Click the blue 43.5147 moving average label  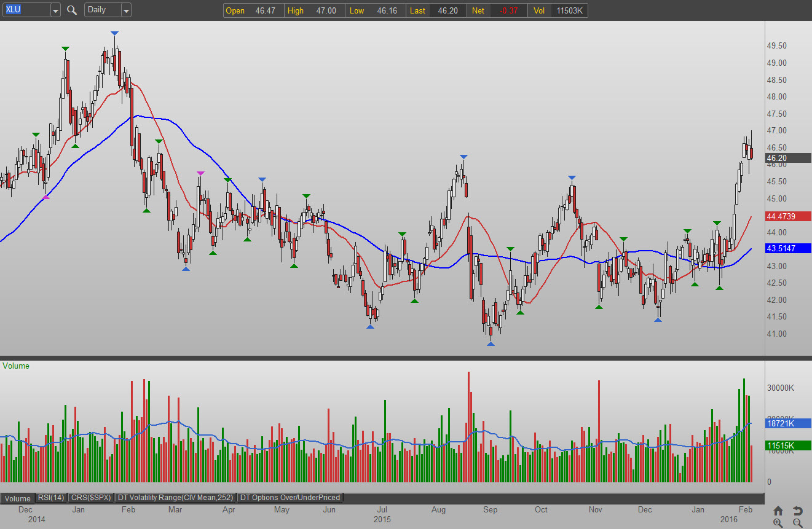click(787, 248)
